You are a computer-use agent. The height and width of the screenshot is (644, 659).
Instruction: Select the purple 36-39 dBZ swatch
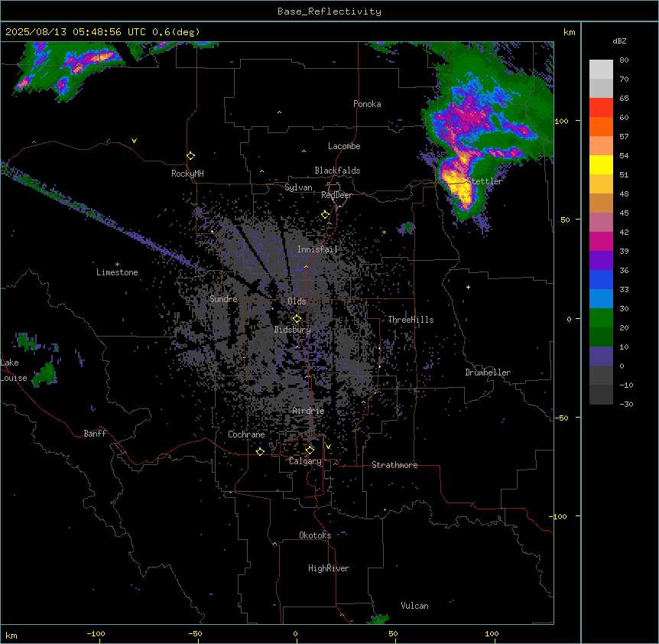tap(601, 261)
